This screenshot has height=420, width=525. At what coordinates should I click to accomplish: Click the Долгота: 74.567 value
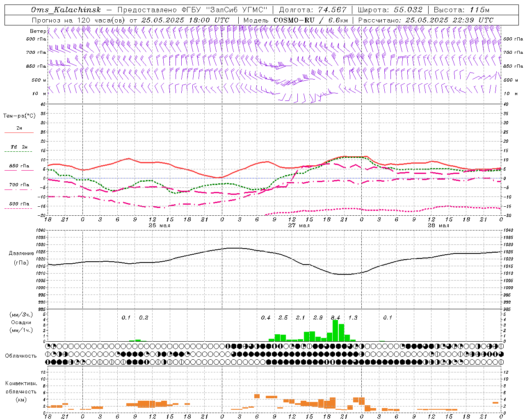[x=313, y=10]
